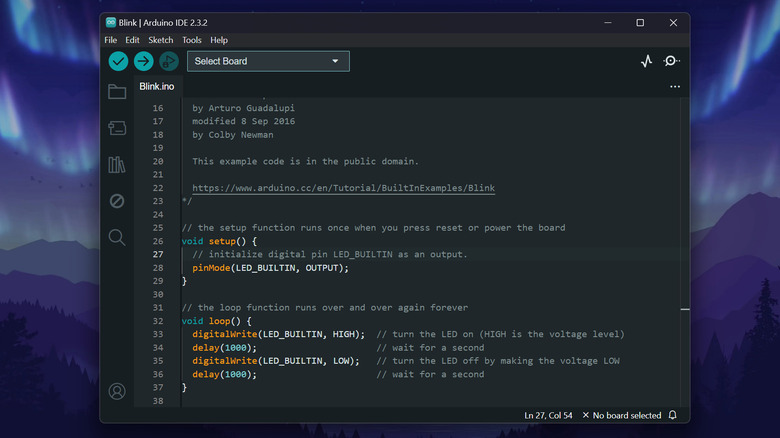Toggle notifications bell in status bar
This screenshot has width=780, height=438.
[x=673, y=415]
